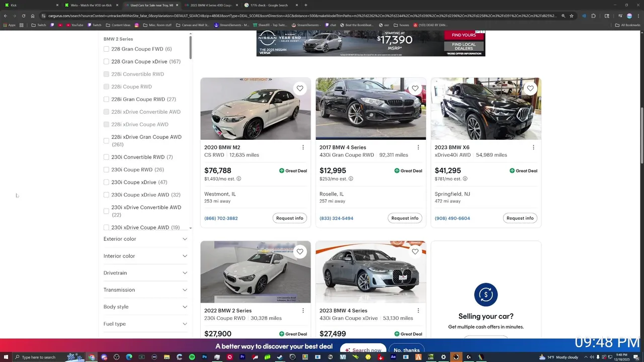Expand the Interior color filter
Viewport: 644px width, 362px height.
click(x=145, y=256)
